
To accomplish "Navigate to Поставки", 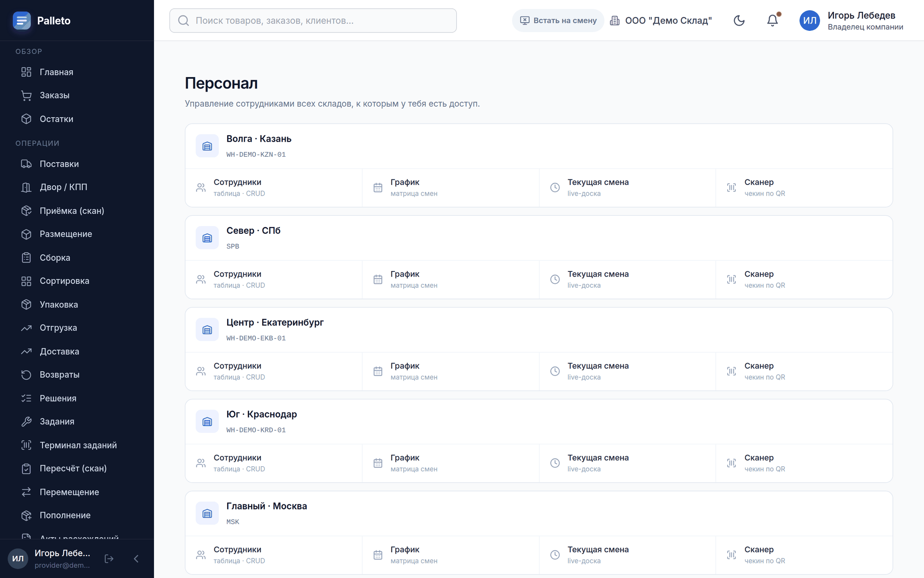I will click(x=77, y=164).
